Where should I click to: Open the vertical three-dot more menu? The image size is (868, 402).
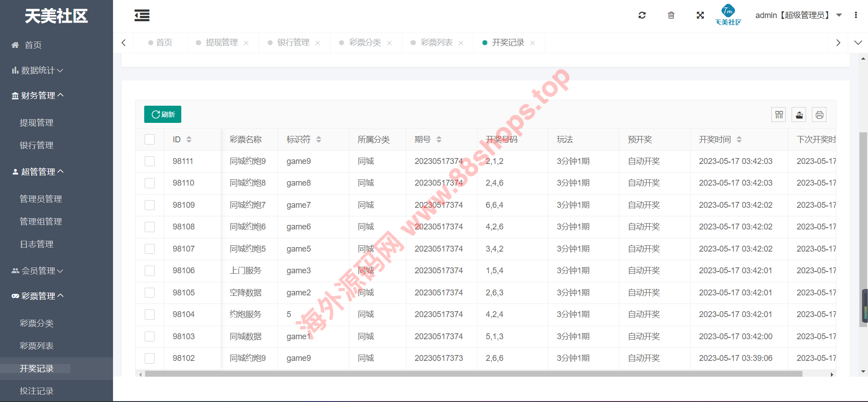(x=856, y=15)
